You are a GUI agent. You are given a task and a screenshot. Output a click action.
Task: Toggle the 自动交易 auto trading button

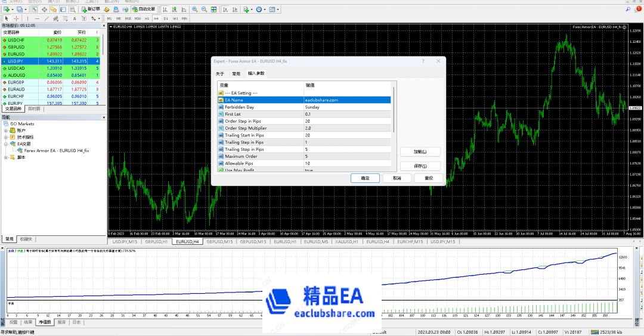(x=144, y=10)
